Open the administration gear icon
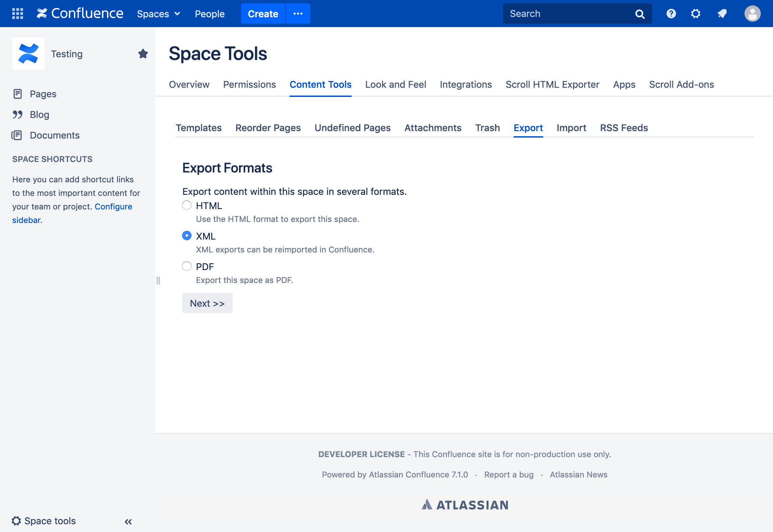The width and height of the screenshot is (773, 532). (695, 14)
